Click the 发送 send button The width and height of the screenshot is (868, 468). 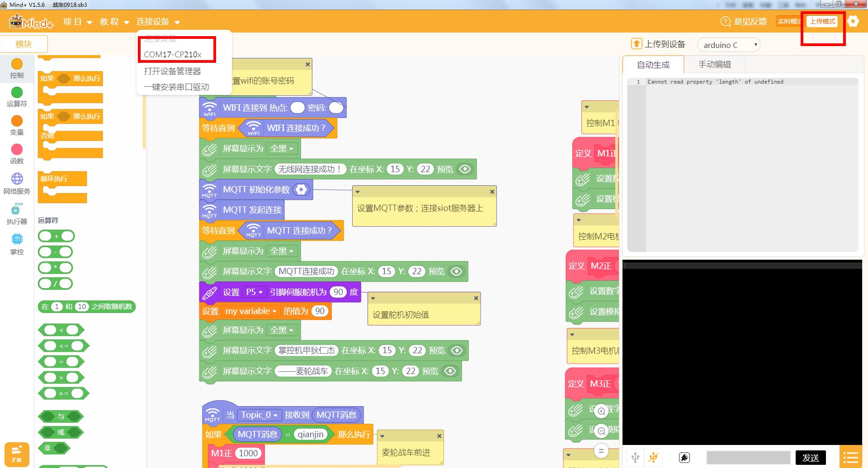(x=811, y=458)
